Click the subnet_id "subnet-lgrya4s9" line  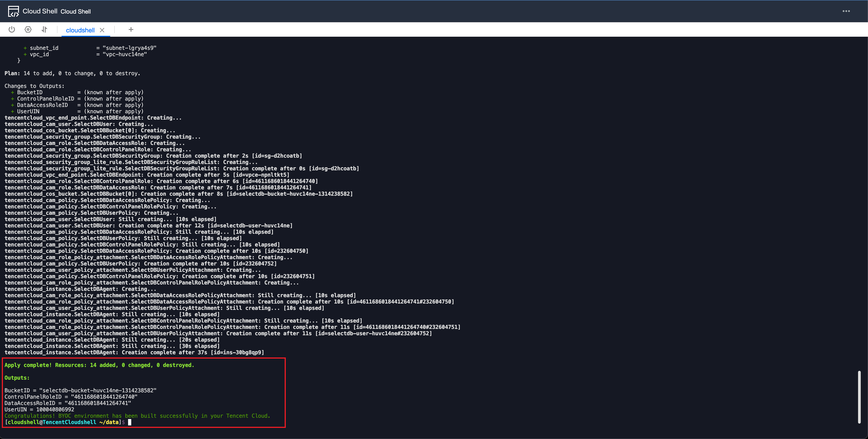click(90, 48)
